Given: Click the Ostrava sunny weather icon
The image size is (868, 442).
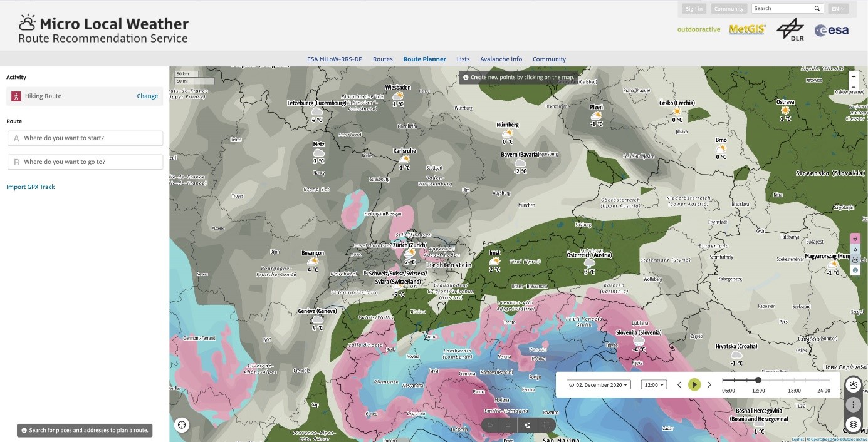Looking at the screenshot, I should click(x=785, y=110).
